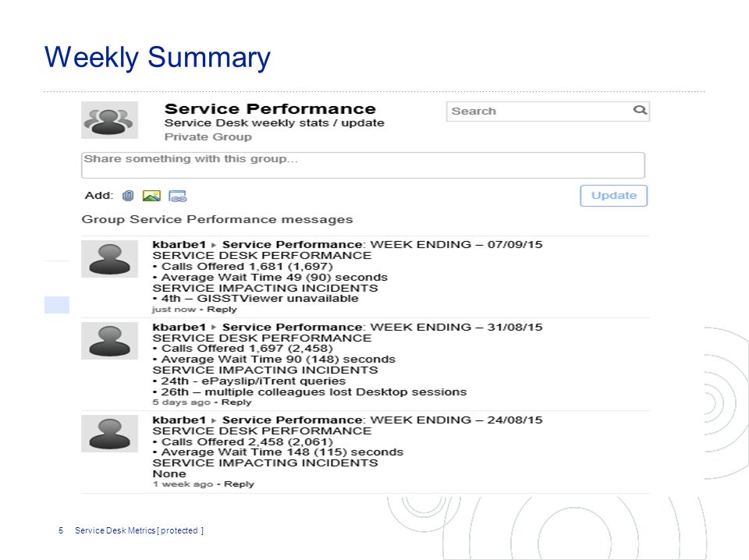The height and width of the screenshot is (560, 749).
Task: Click the 'None' incidents line
Action: point(169,473)
